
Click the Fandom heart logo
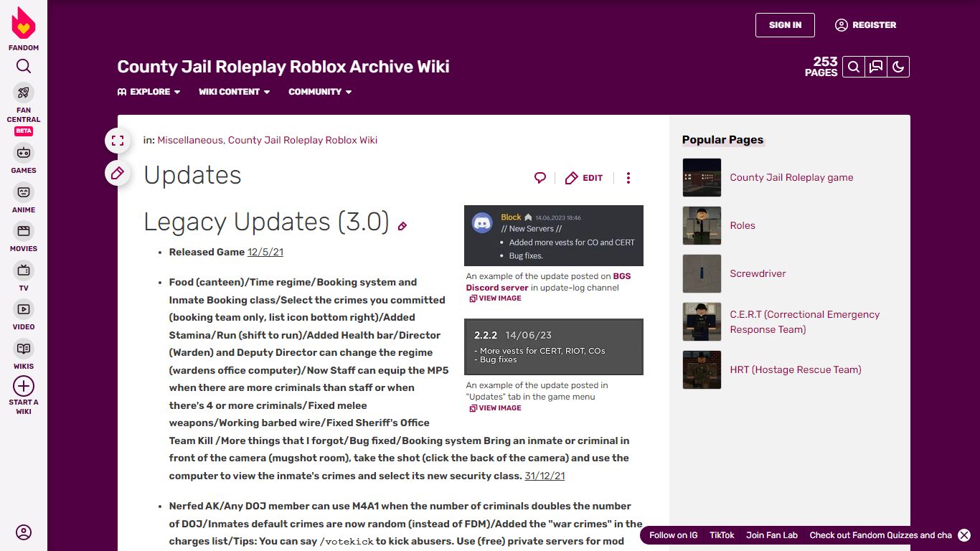[24, 24]
